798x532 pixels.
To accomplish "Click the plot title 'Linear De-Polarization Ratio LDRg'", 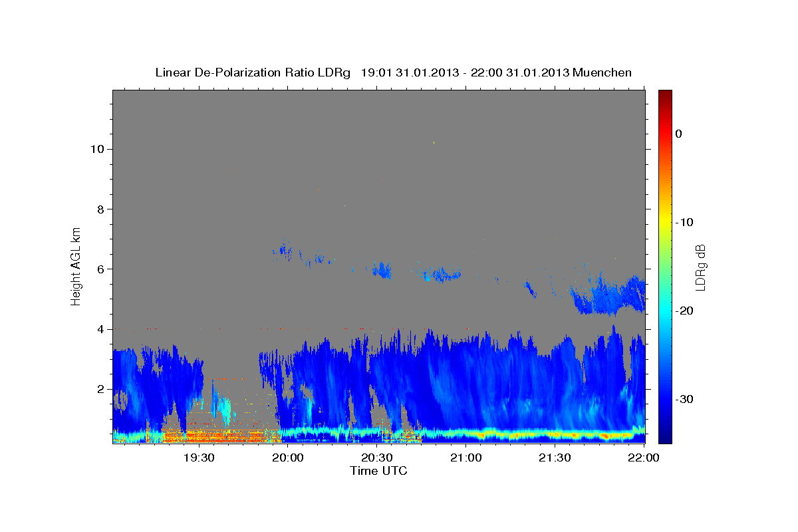I will point(253,72).
